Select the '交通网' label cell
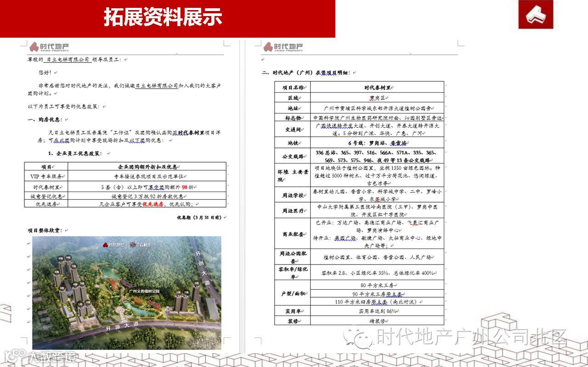The height and width of the screenshot is (367, 588). click(293, 130)
